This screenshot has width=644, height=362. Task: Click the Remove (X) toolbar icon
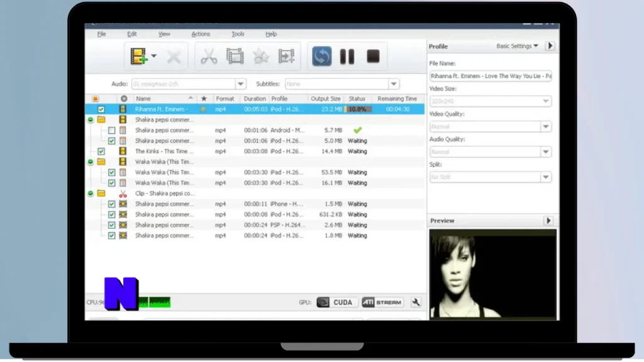point(174,57)
